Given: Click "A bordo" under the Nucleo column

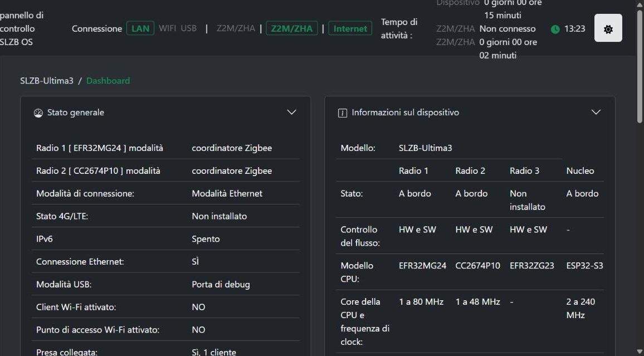Looking at the screenshot, I should coord(582,193).
